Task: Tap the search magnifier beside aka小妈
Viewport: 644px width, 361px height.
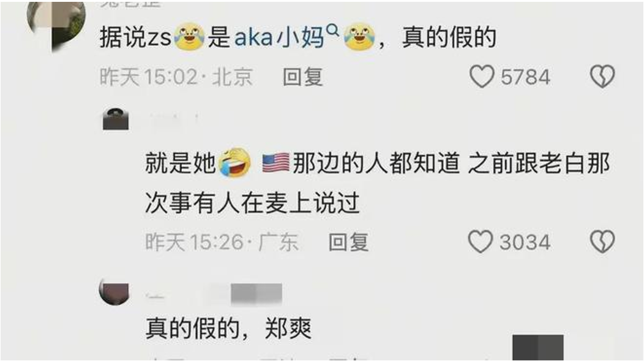Action: pos(332,29)
